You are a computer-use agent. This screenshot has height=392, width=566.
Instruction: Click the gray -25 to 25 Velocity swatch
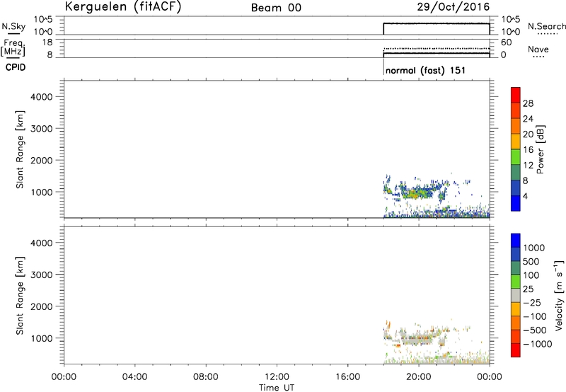[x=516, y=295]
